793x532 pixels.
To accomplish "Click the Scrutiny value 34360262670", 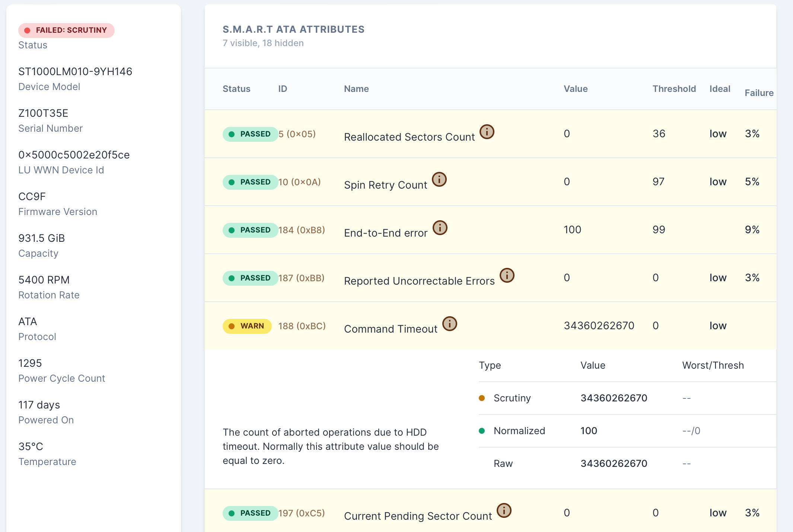I will 614,398.
